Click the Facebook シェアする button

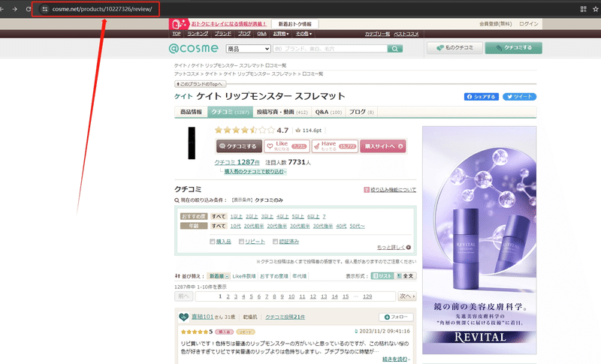[482, 97]
